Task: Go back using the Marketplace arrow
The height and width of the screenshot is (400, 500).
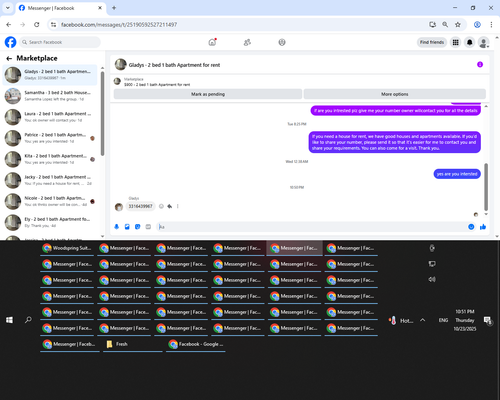Action: coord(9,58)
